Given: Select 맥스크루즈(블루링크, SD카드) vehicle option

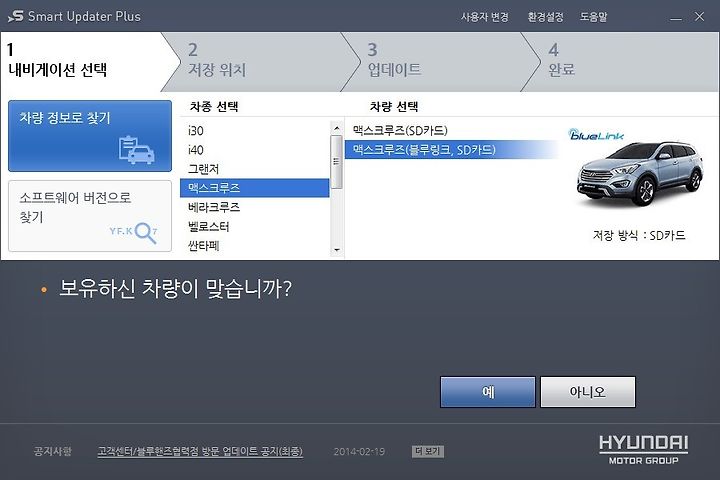Looking at the screenshot, I should 452,150.
